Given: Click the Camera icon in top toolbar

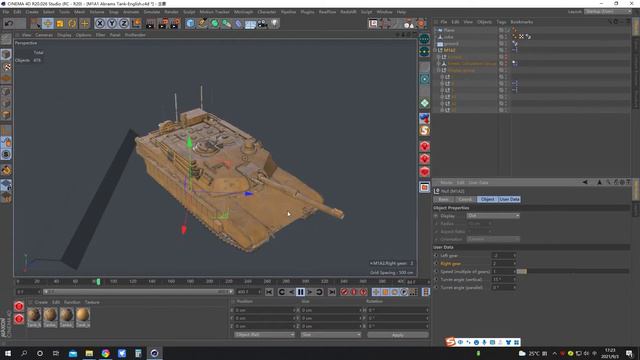Looking at the screenshot, I should tap(262, 24).
